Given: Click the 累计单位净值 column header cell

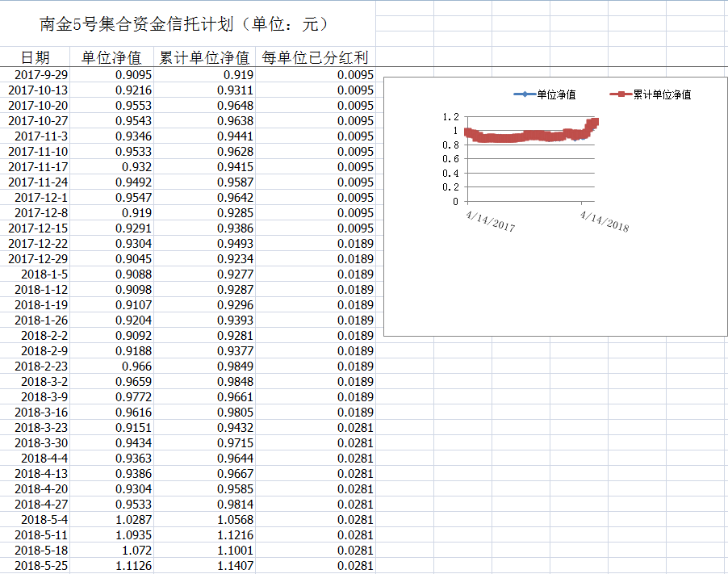Looking at the screenshot, I should coord(203,57).
